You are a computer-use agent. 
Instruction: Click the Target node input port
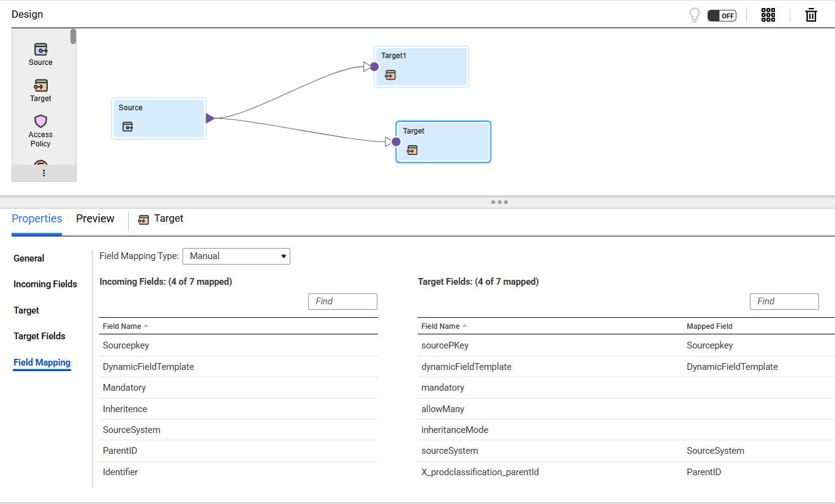pos(396,141)
